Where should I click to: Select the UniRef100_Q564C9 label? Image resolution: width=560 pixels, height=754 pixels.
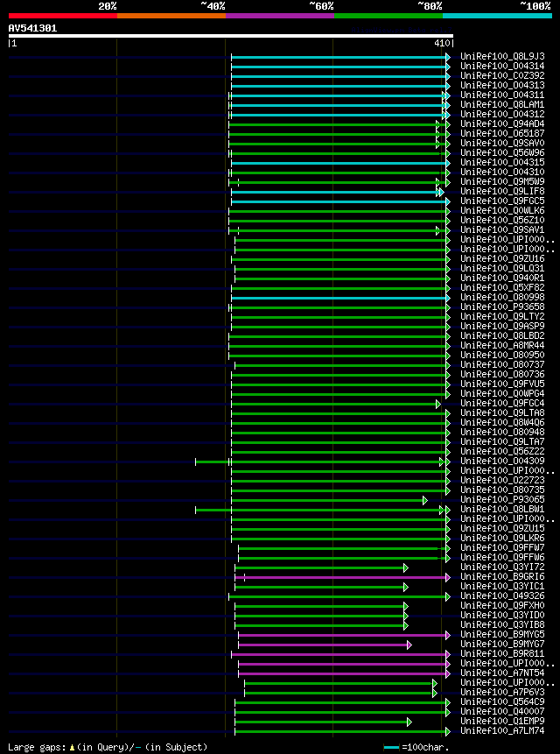pos(502,702)
